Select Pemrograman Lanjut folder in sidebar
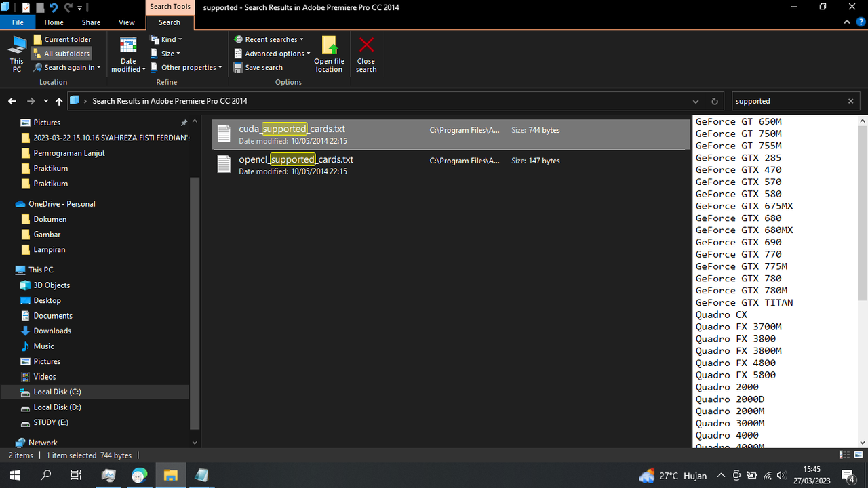The height and width of the screenshot is (488, 868). (69, 153)
